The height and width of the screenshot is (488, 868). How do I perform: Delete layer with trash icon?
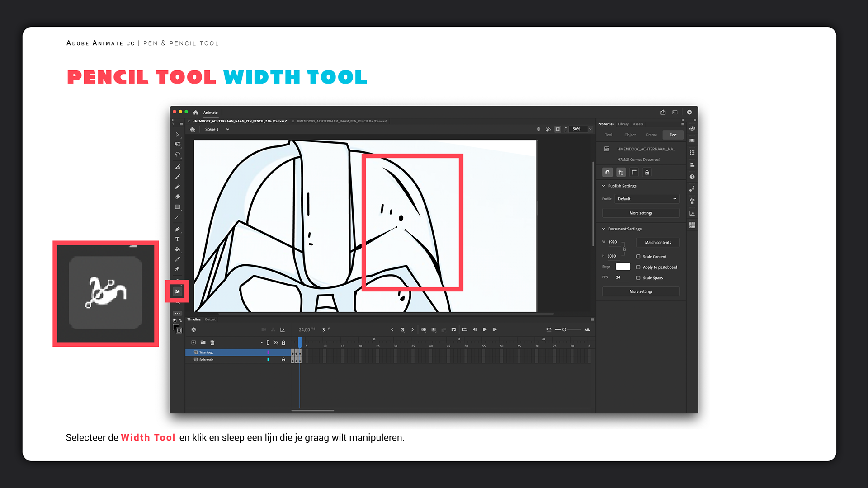click(x=212, y=343)
